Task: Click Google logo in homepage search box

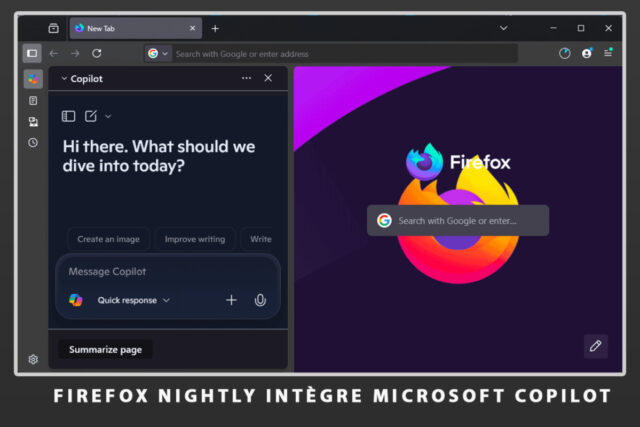Action: coord(384,220)
